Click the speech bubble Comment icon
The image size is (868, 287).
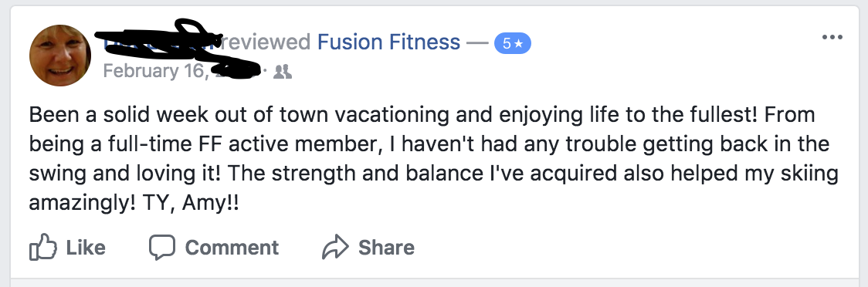click(x=162, y=247)
